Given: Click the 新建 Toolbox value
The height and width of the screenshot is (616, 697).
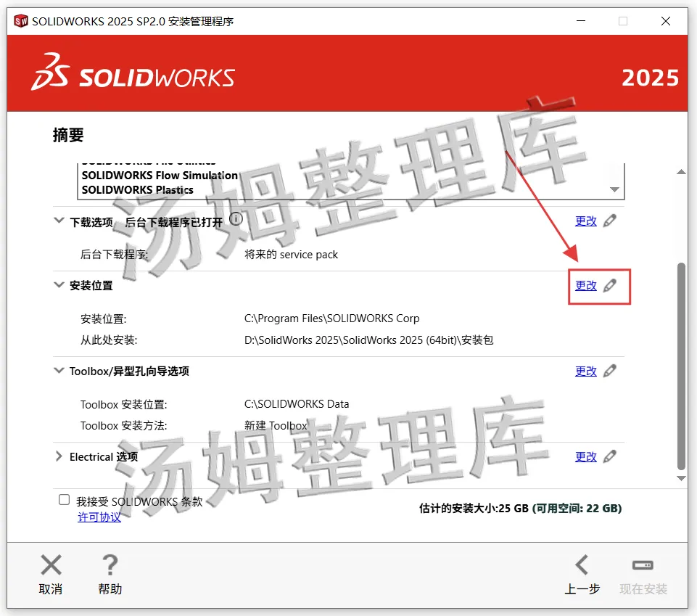Looking at the screenshot, I should 276,426.
